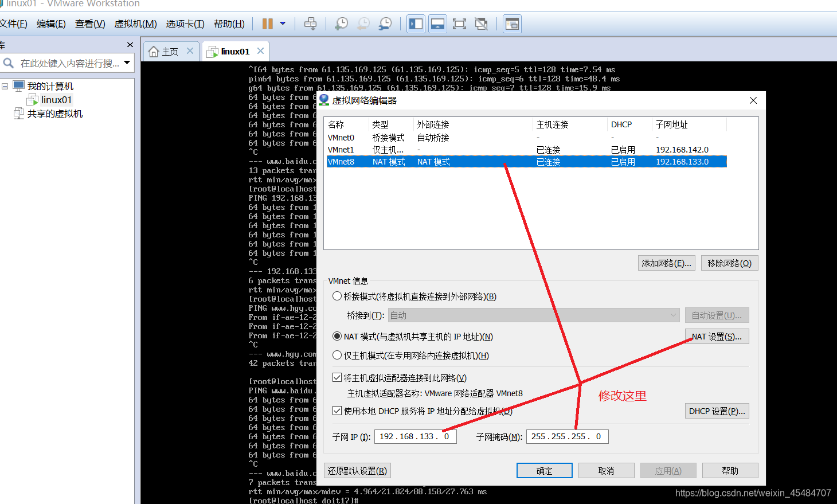This screenshot has height=504, width=837.
Task: Open the 桥接到 自动 dropdown
Action: (534, 315)
